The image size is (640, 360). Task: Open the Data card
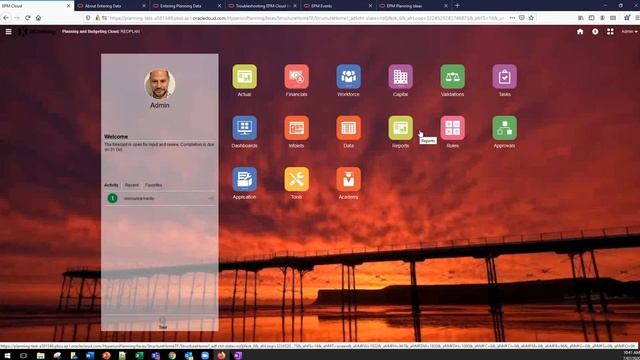coord(349,128)
